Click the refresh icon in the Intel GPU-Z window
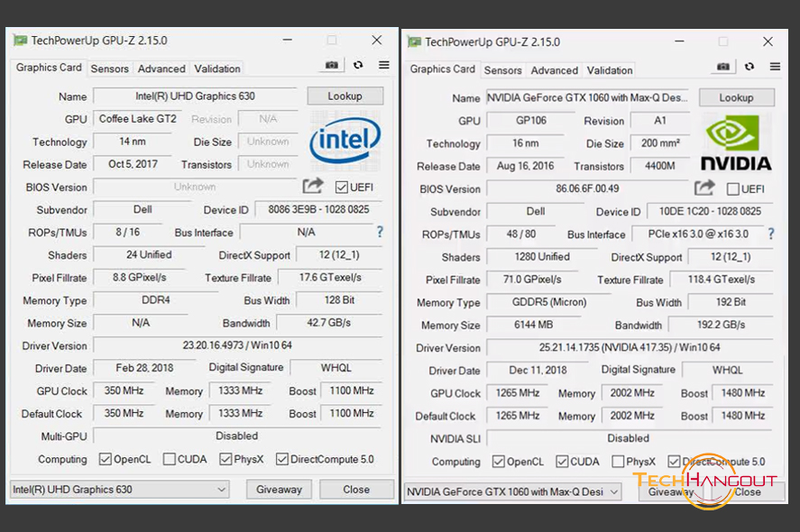Image resolution: width=800 pixels, height=532 pixels. (358, 65)
